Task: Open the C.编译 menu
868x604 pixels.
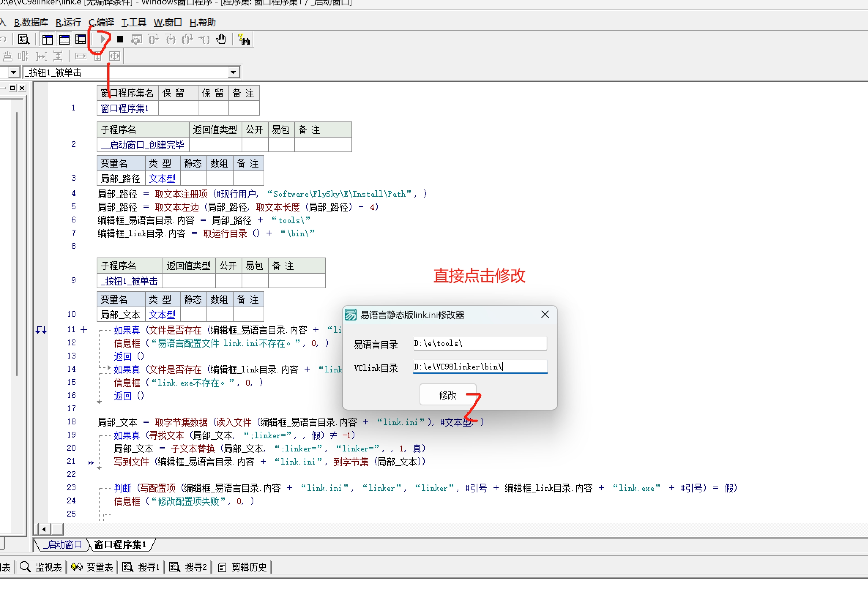Action: pos(101,22)
